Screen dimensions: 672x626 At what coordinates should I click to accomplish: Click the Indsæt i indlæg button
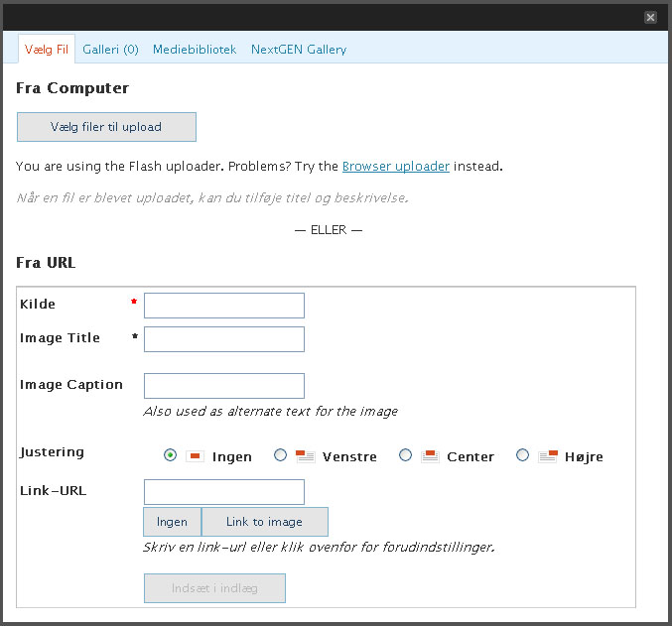(214, 587)
